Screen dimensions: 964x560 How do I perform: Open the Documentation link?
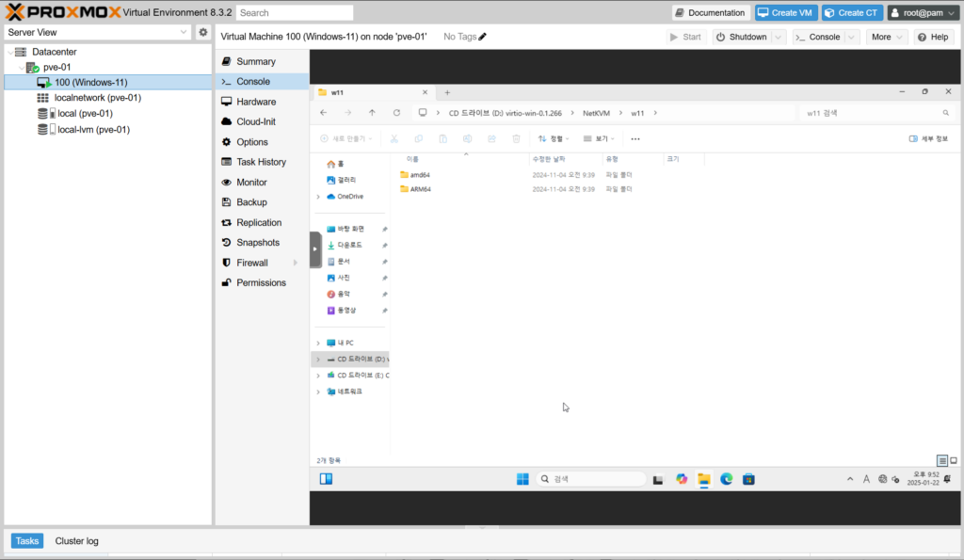710,12
